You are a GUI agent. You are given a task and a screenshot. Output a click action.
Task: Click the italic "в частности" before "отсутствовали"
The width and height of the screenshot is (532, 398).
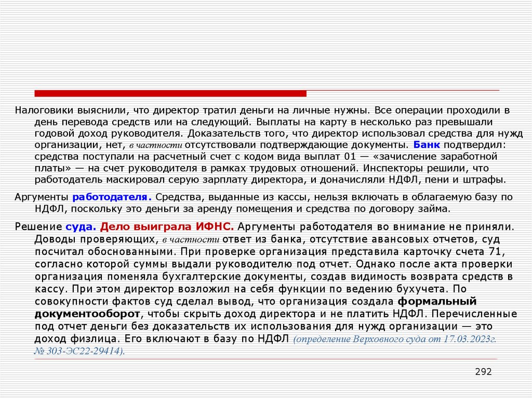point(155,145)
